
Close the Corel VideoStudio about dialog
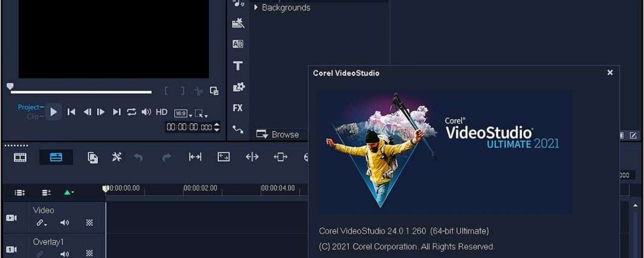pos(610,72)
